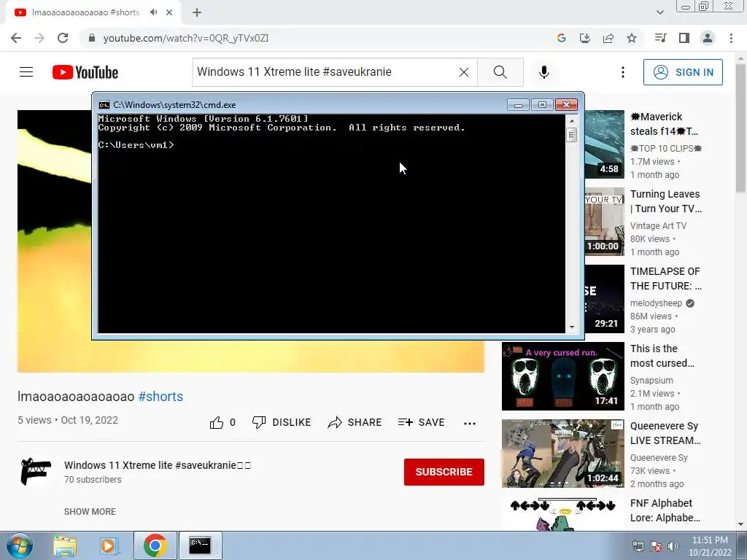Click the address bar URL
Viewport: 747px width, 560px height.
(x=186, y=38)
